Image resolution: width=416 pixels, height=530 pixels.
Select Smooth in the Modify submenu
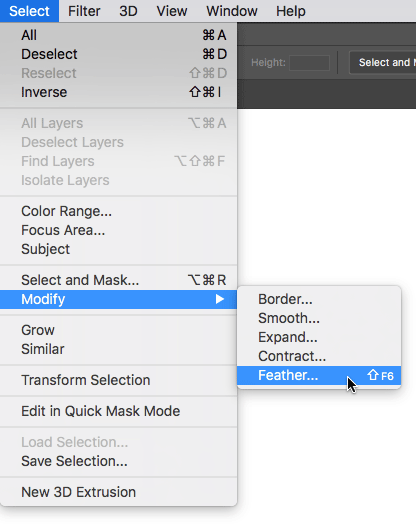[319, 318]
